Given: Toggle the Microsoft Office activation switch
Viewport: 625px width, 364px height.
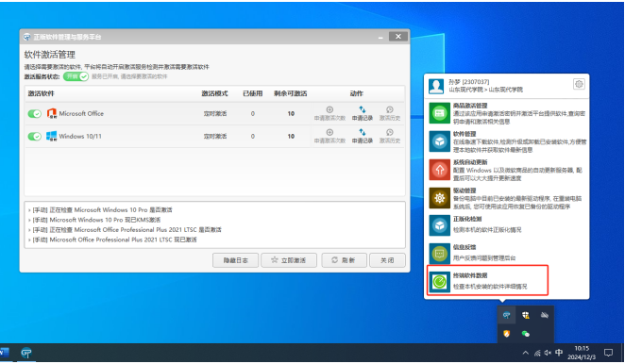Looking at the screenshot, I should 35,114.
